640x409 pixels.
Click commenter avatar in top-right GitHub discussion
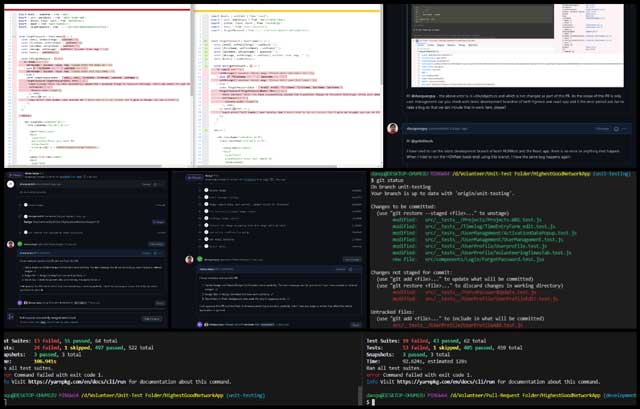pos(392,129)
